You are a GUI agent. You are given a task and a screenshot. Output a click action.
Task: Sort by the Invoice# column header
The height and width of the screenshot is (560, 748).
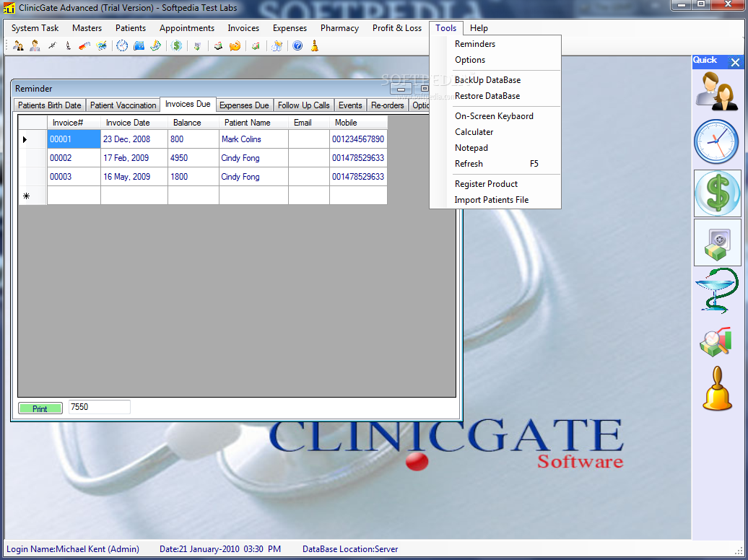(x=74, y=123)
